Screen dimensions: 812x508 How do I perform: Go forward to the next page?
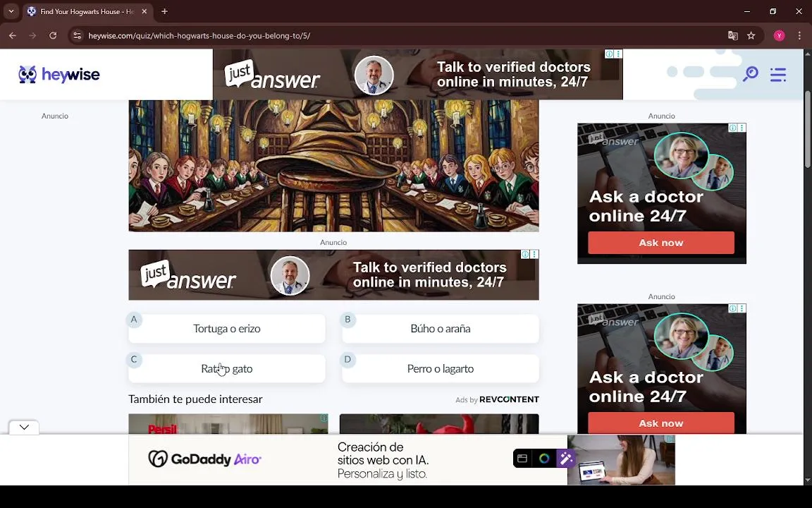[32, 36]
